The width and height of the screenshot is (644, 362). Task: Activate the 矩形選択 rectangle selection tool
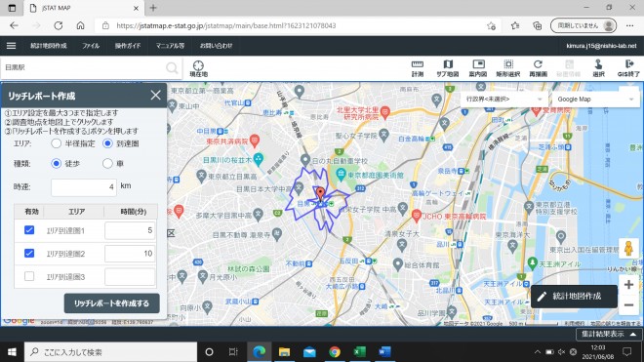(508, 68)
